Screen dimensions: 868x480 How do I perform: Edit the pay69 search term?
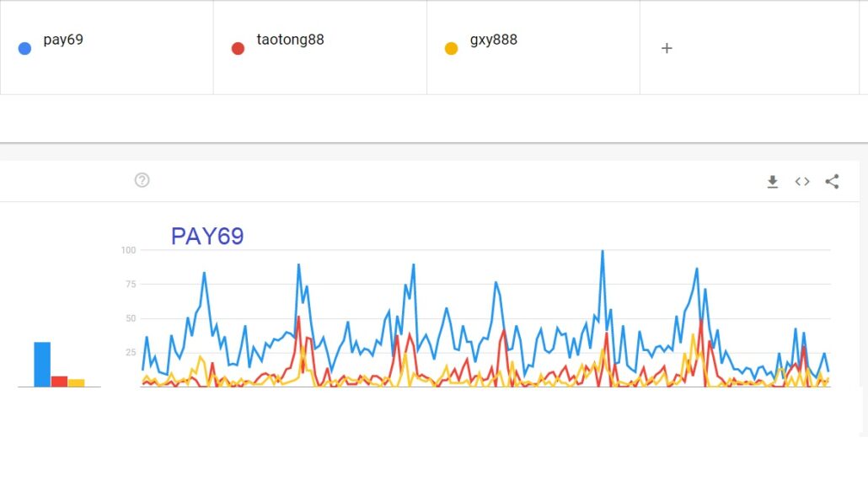click(63, 40)
